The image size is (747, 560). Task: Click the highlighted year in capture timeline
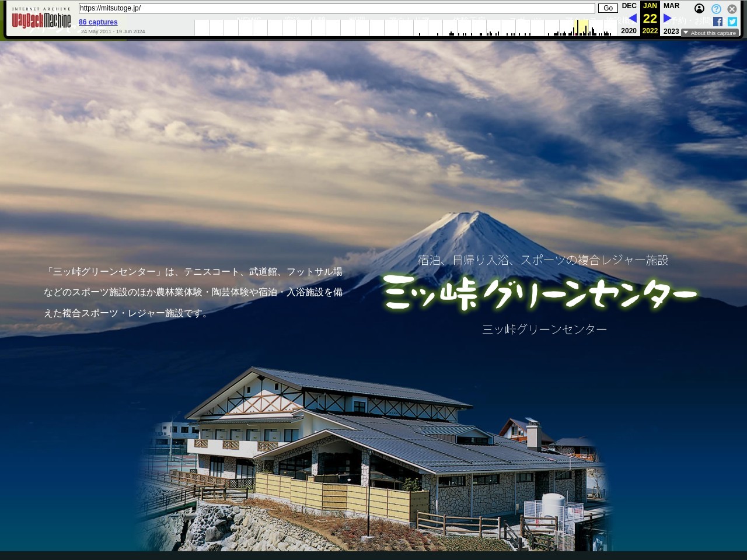pyautogui.click(x=581, y=27)
